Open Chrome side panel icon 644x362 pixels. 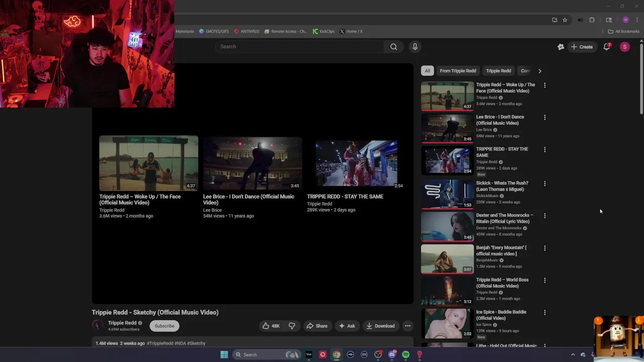[x=609, y=20]
